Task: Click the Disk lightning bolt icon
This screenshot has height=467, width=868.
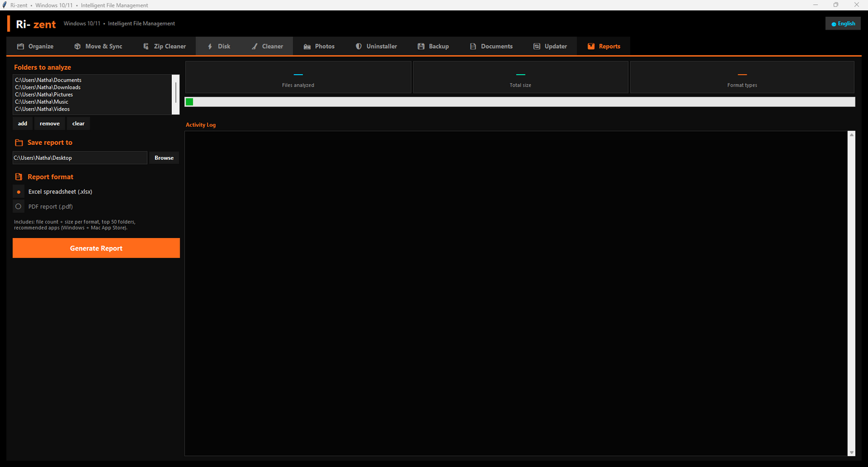Action: tap(210, 46)
